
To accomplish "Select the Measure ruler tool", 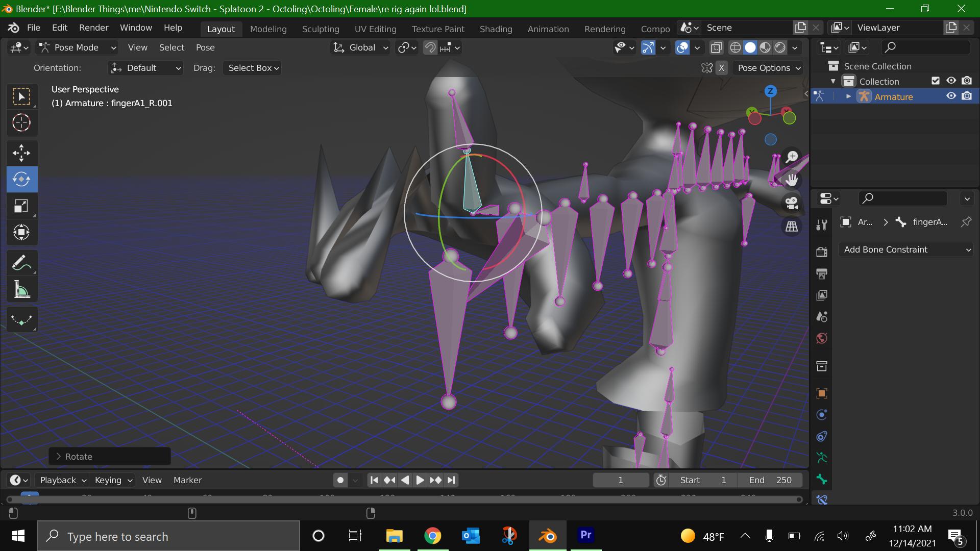I will coord(21,289).
